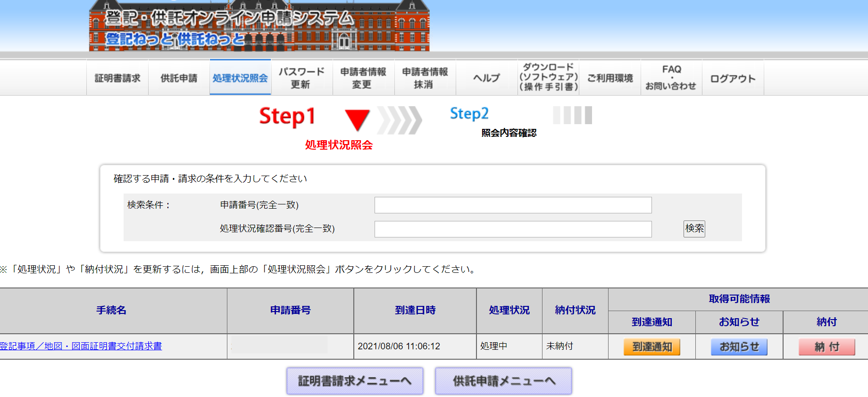Open ダウンロード software and manual page
868x397 pixels.
click(x=548, y=77)
